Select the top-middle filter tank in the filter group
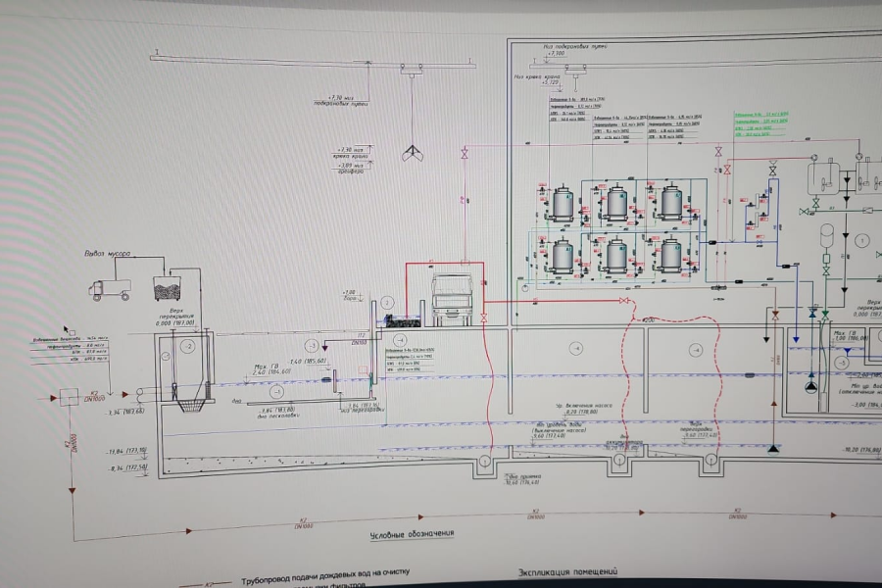The image size is (882, 588). (617, 202)
